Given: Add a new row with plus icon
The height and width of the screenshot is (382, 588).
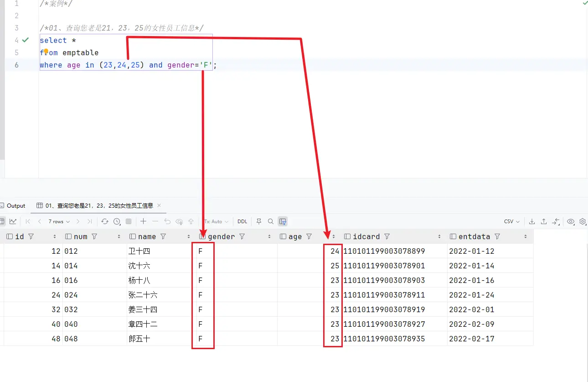Looking at the screenshot, I should tap(143, 221).
